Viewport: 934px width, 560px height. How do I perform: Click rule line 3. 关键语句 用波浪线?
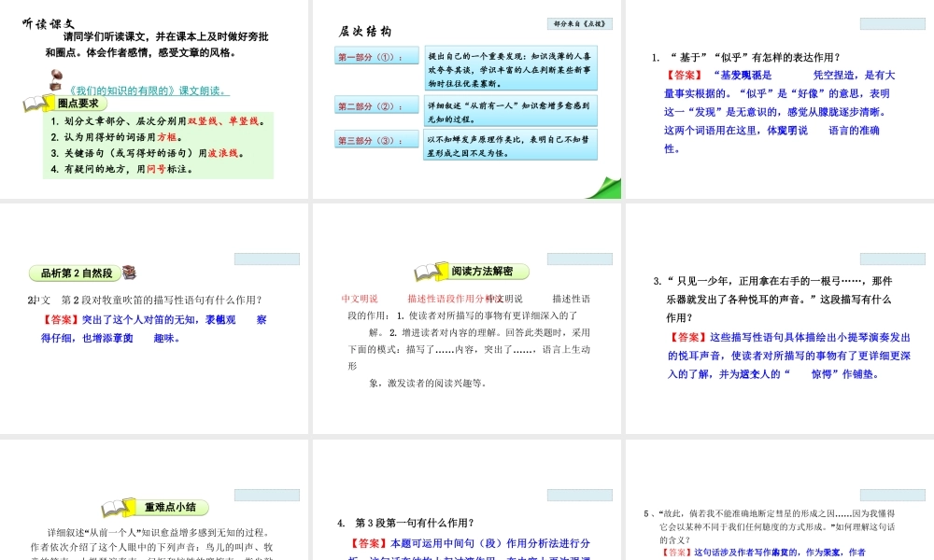148,153
